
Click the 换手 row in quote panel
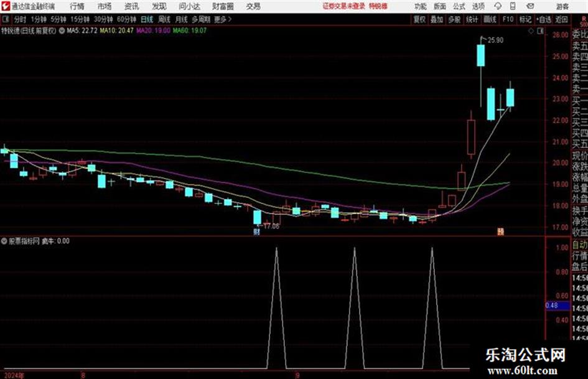pyautogui.click(x=580, y=210)
